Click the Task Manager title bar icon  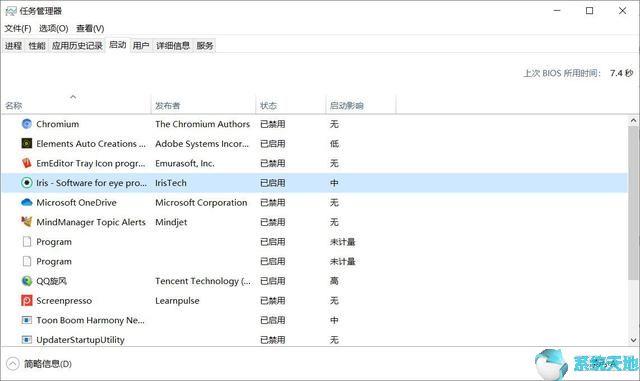pyautogui.click(x=11, y=11)
